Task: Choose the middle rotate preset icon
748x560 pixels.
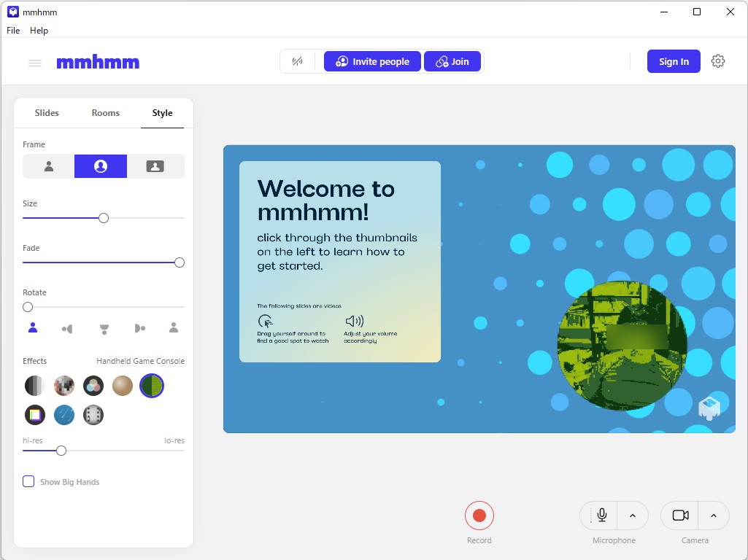Action: (104, 329)
